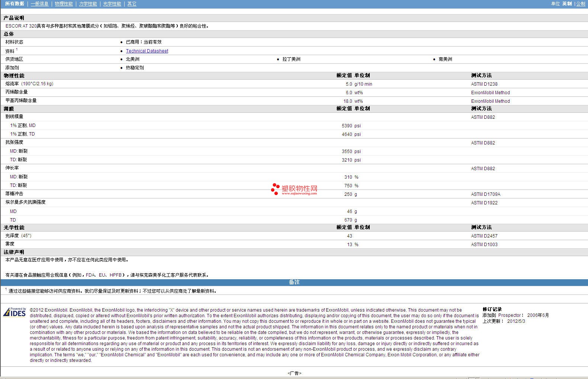Click the 修订记录 heading

492,309
